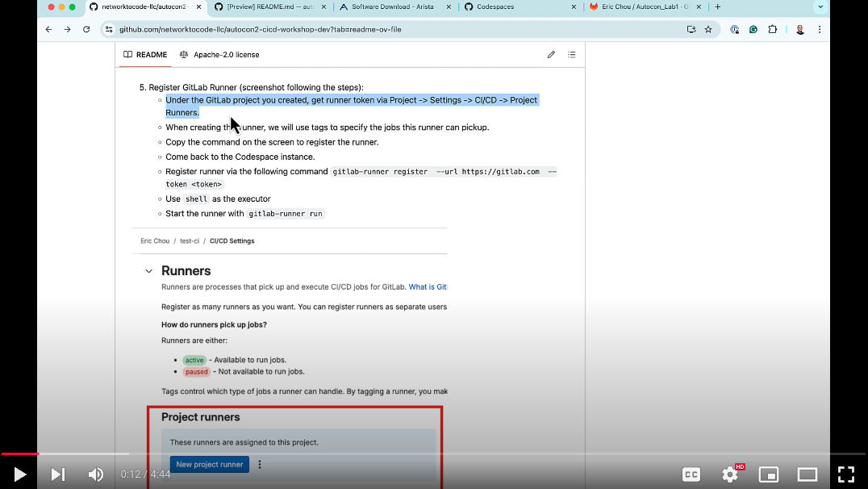Skip to the next video
The width and height of the screenshot is (868, 489).
[x=57, y=474]
